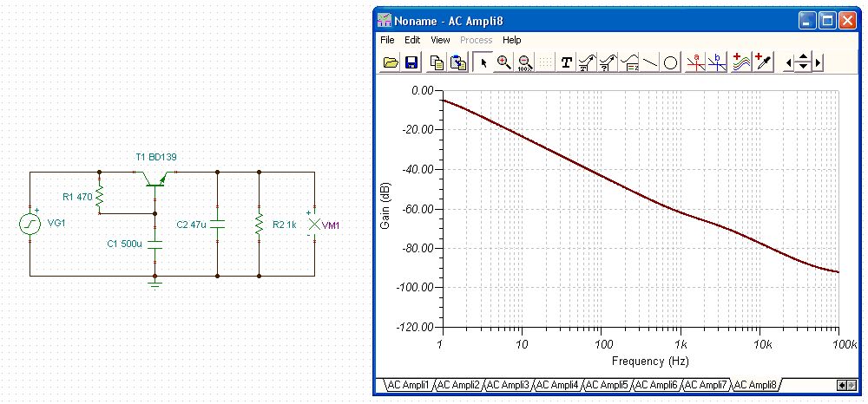Screen dimensions: 868x404
Task: Switch to the AC Ampli3 tab
Action: click(508, 385)
